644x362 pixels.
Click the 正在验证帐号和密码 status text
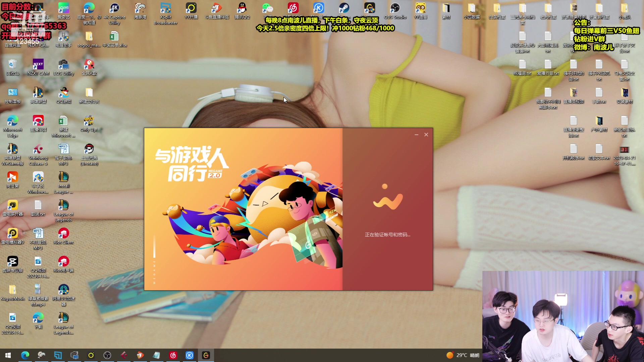[387, 235]
